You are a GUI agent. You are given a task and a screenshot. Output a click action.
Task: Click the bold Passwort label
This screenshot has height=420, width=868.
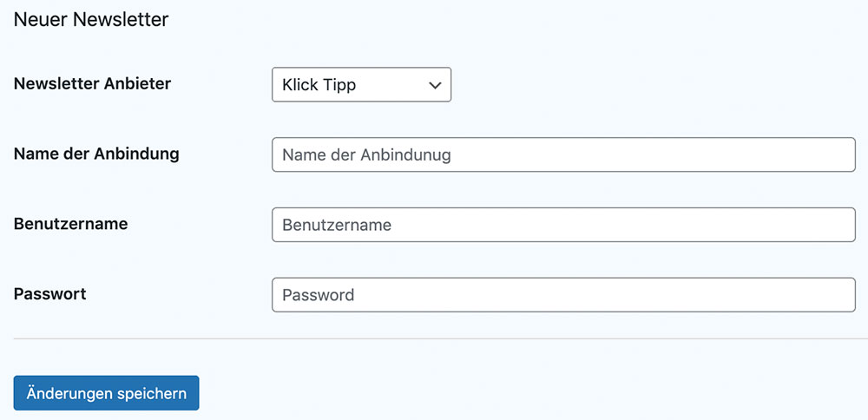pos(49,294)
